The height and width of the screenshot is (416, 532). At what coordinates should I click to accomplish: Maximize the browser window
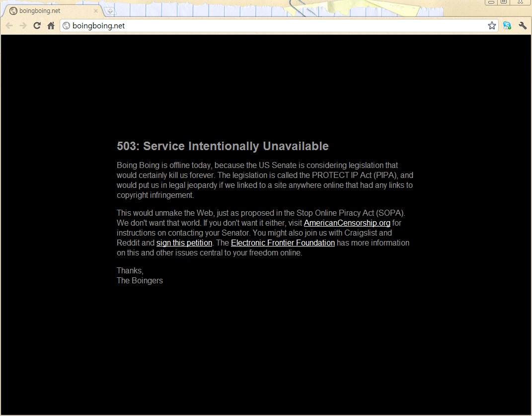(x=504, y=2)
